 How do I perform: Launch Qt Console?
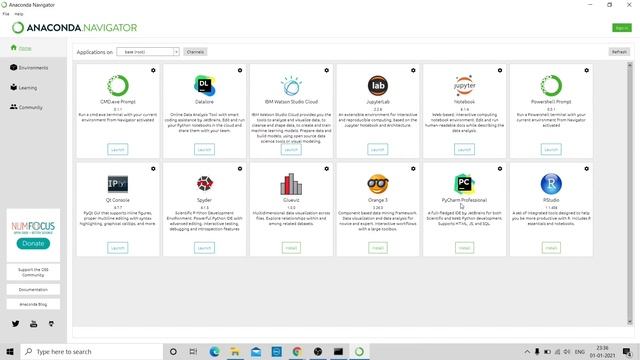coord(118,248)
